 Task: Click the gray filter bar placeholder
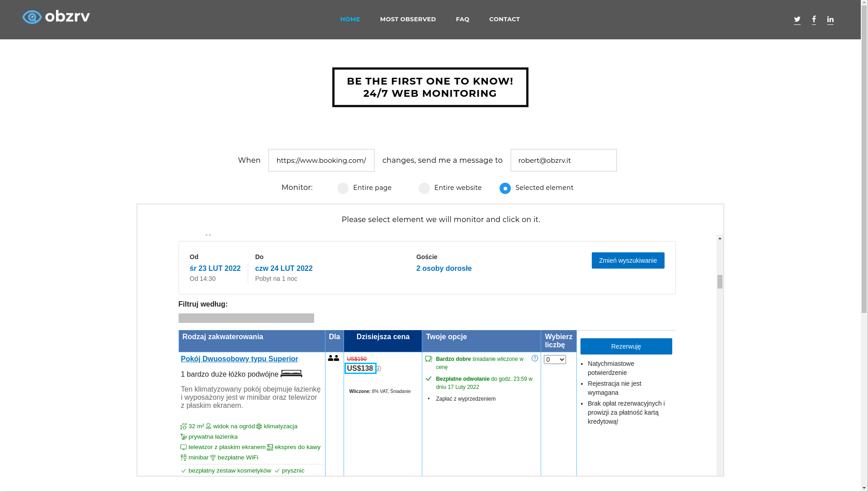click(246, 318)
